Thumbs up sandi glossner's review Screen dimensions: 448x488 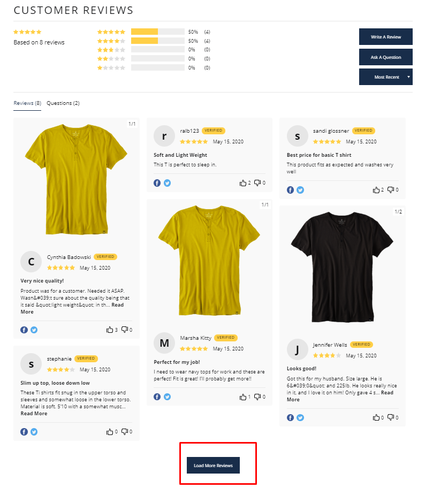point(376,189)
